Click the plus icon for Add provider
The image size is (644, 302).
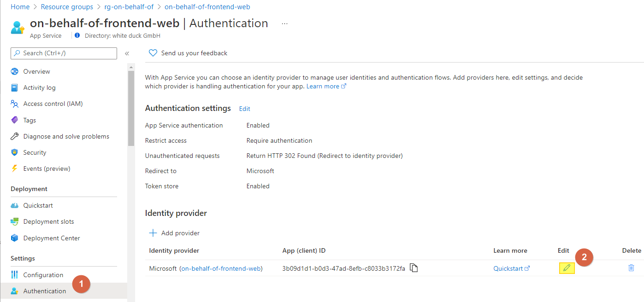pos(153,233)
